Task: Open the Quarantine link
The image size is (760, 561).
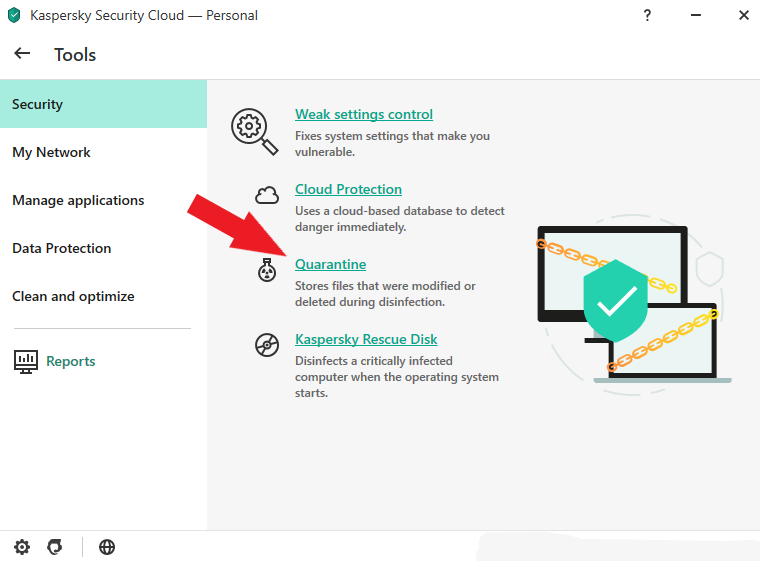Action: (x=331, y=264)
